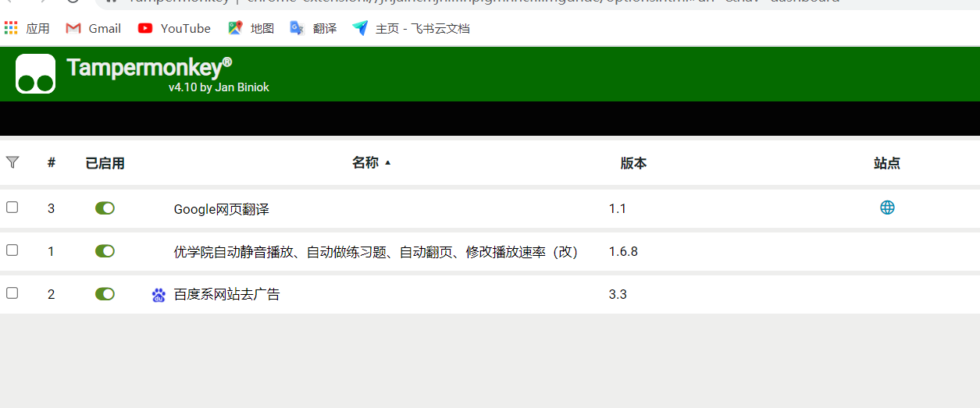Open the 应用 apps grid bookmark
Viewport: 980px width, 408px height.
click(27, 28)
